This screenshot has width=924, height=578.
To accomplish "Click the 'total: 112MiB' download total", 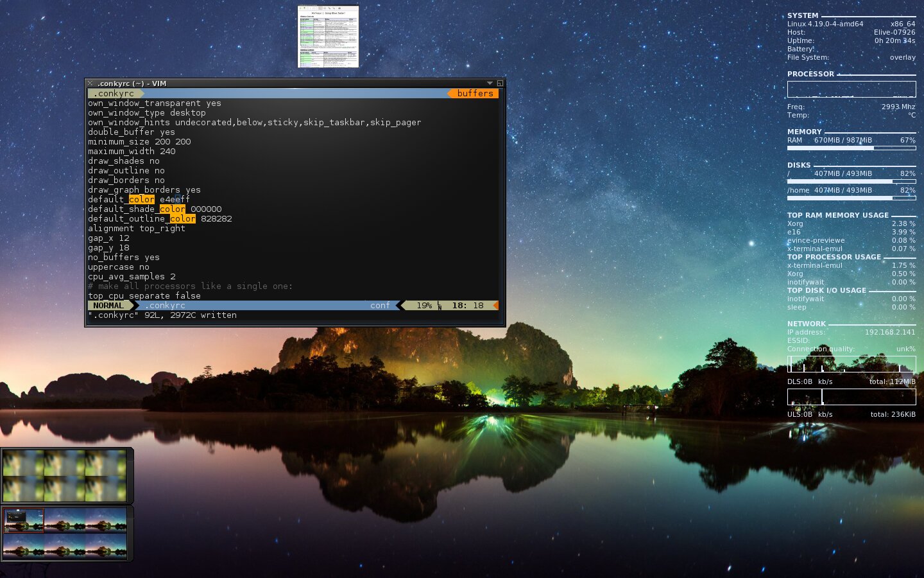I will [x=893, y=381].
